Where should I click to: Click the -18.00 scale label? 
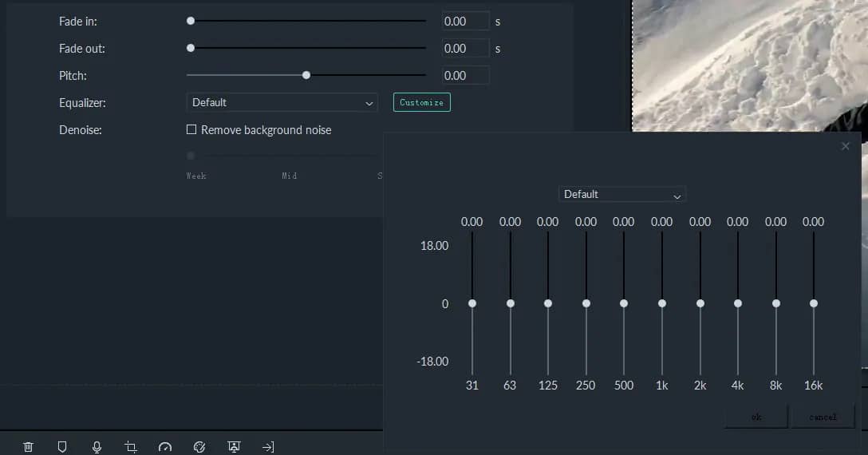tap(432, 362)
